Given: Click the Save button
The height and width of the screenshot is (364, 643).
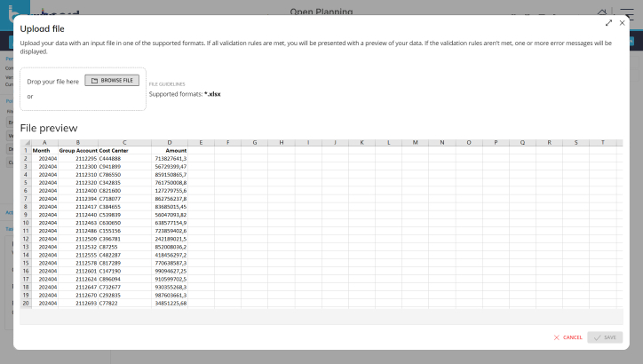Looking at the screenshot, I should pos(605,337).
